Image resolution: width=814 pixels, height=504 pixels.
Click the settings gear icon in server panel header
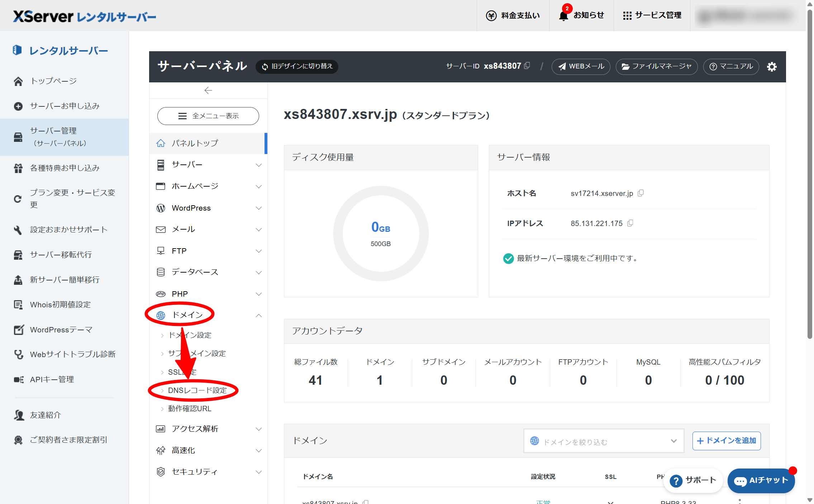(772, 67)
